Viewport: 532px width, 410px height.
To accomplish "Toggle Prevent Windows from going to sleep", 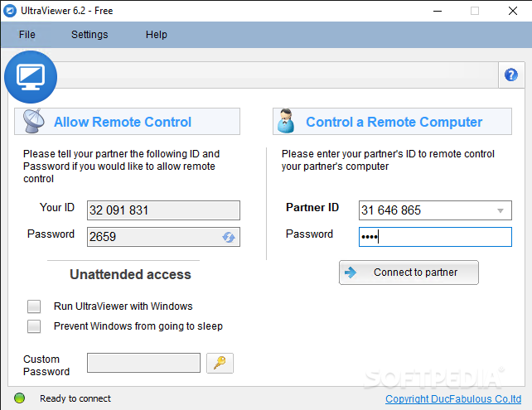I will click(34, 326).
